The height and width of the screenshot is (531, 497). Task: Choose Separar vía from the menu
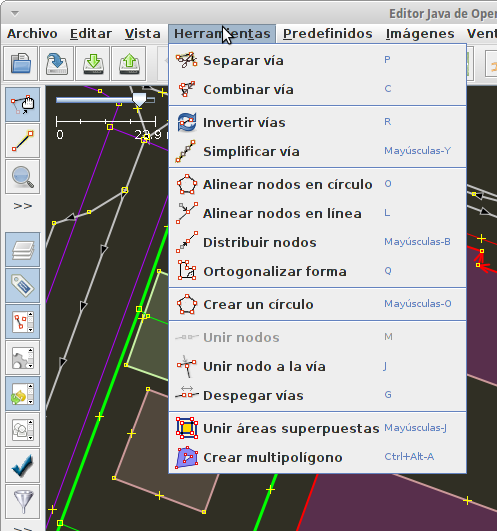tap(318, 61)
